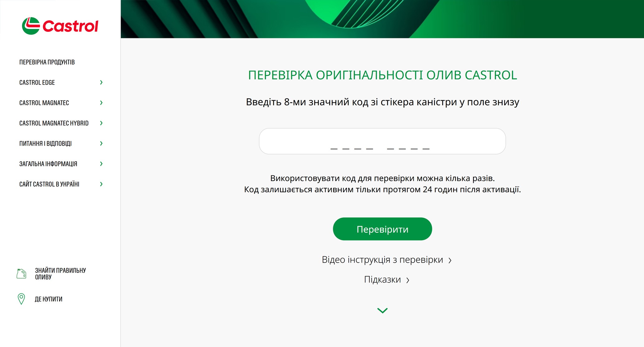Click the Введіть 8-ми значний код instruction
Viewport: 644px width, 347px height.
pos(382,102)
